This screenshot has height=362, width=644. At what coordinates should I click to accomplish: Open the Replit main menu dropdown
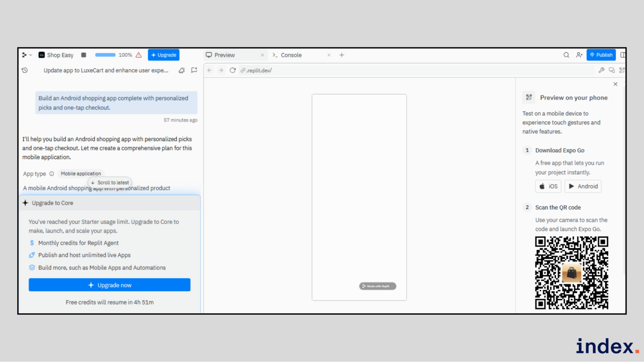(x=27, y=55)
